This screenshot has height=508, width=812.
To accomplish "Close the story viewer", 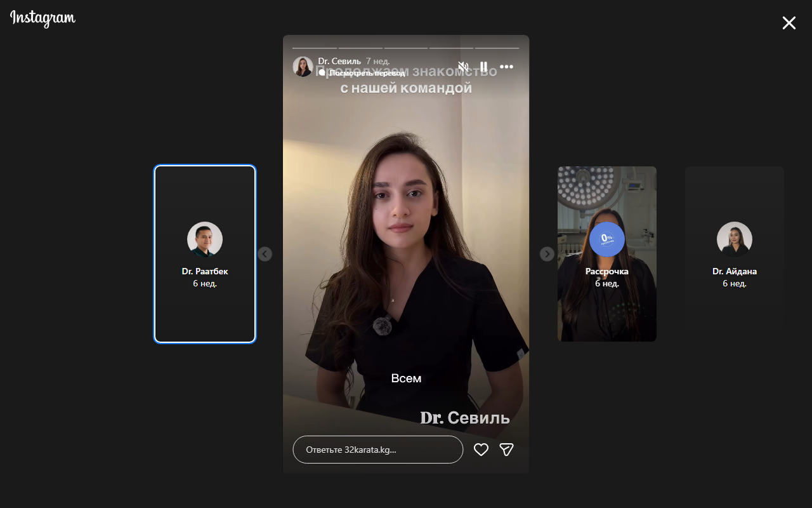I will 789,23.
